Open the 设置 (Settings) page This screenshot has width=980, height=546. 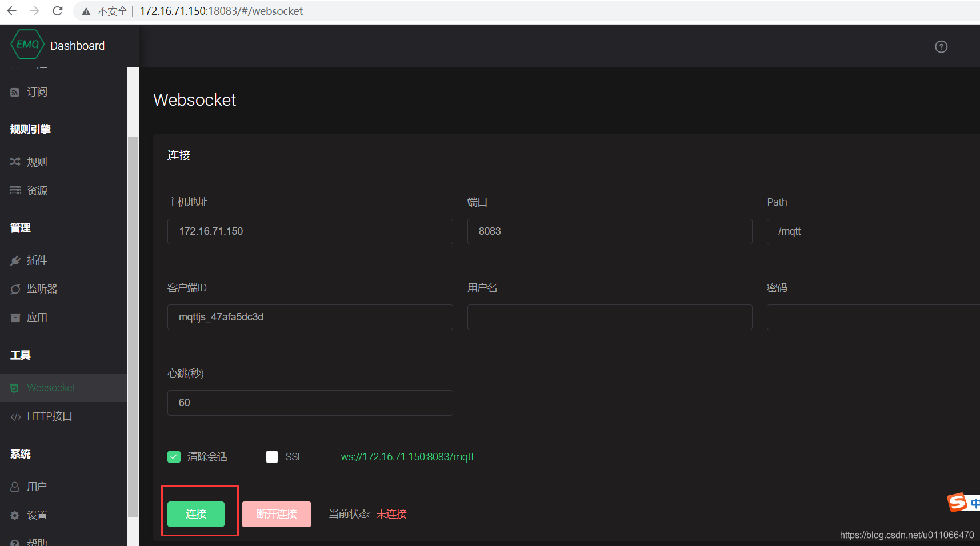[x=37, y=515]
